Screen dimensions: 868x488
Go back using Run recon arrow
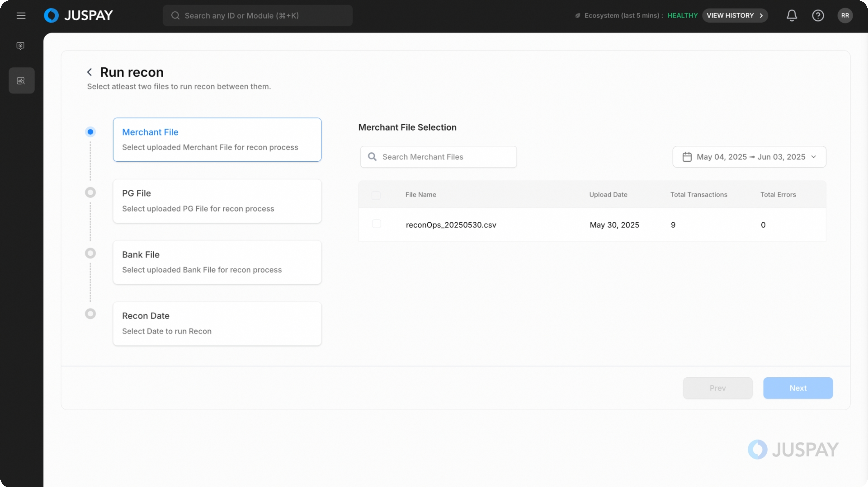[x=89, y=72]
